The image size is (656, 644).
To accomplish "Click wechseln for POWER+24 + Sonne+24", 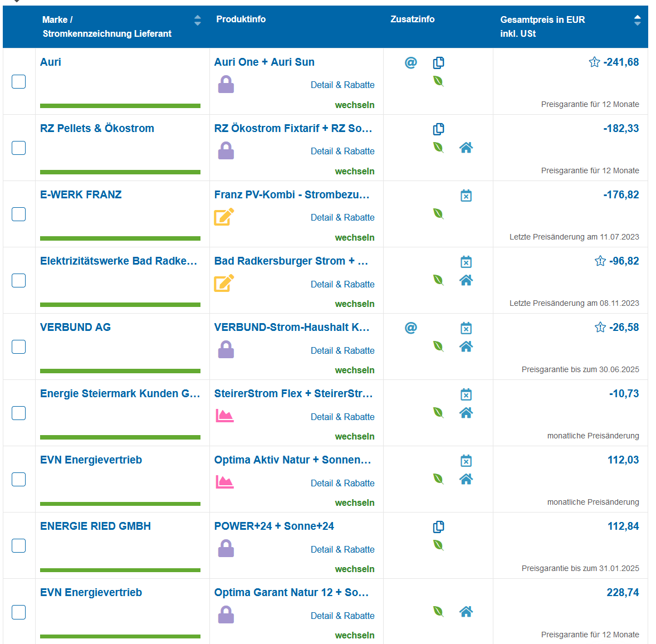I will pos(354,569).
